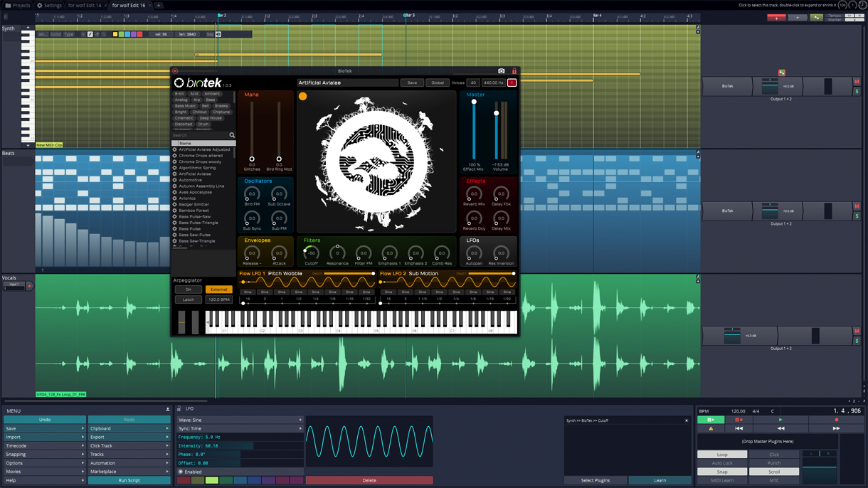The image size is (868, 488).
Task: Click the return-to-start transport icon
Action: click(739, 428)
